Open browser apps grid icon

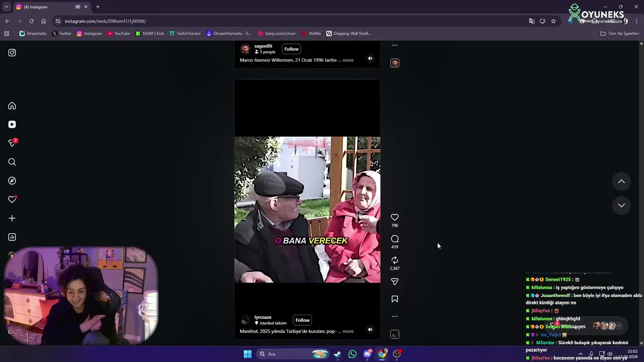point(7,34)
